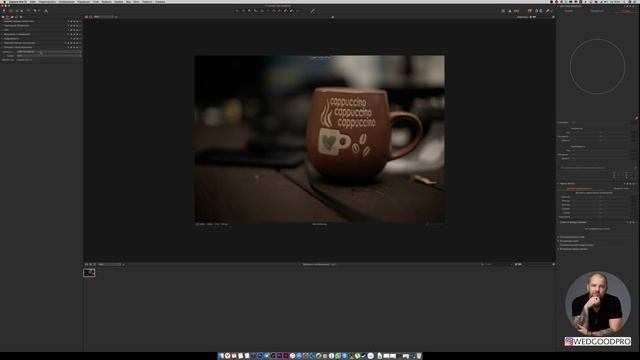Click the orange view-mode icon above the viewer
This screenshot has width=640, height=360.
click(87, 17)
